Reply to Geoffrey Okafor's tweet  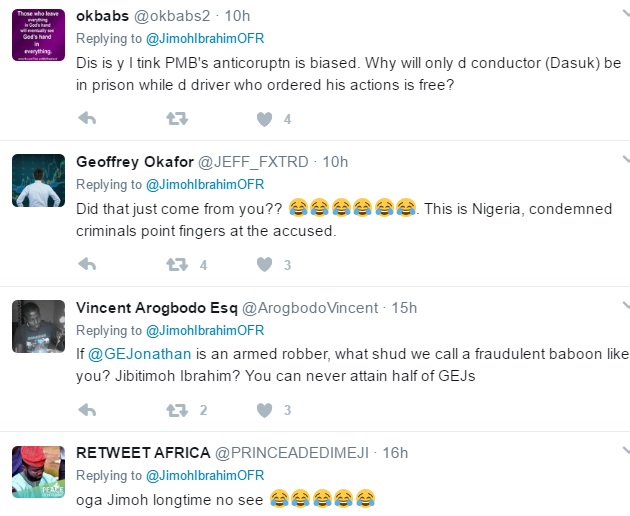pyautogui.click(x=87, y=265)
